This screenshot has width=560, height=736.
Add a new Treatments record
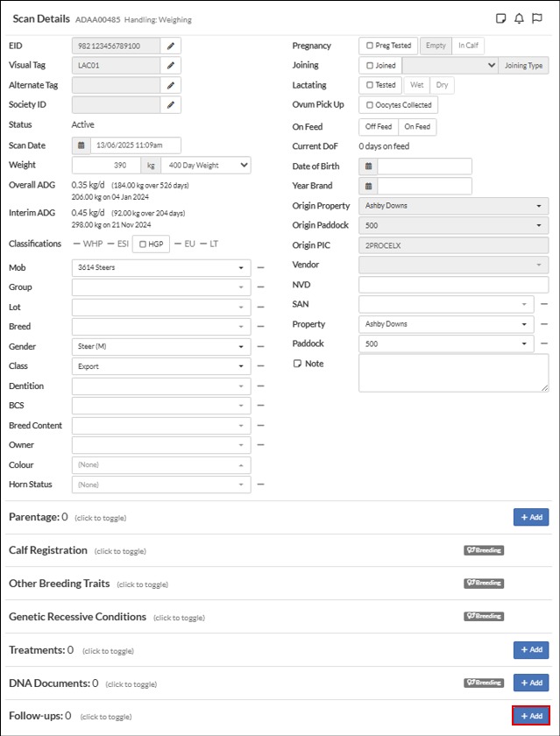tap(530, 650)
